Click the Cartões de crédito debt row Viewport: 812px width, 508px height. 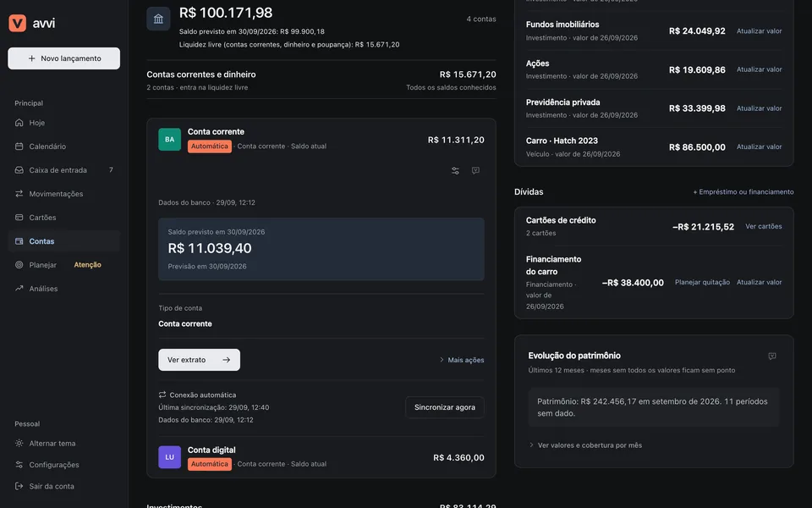pyautogui.click(x=654, y=227)
